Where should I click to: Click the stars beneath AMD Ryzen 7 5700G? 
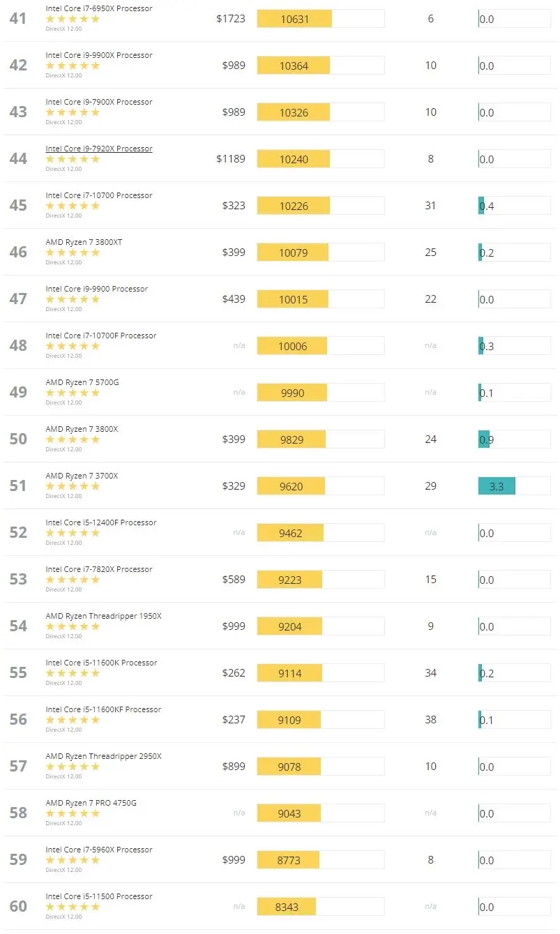(x=73, y=393)
